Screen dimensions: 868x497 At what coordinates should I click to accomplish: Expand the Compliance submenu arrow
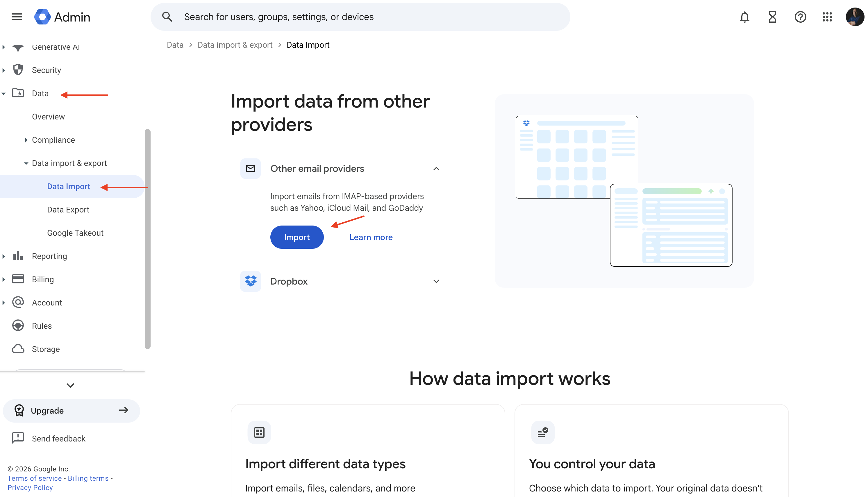(x=26, y=140)
